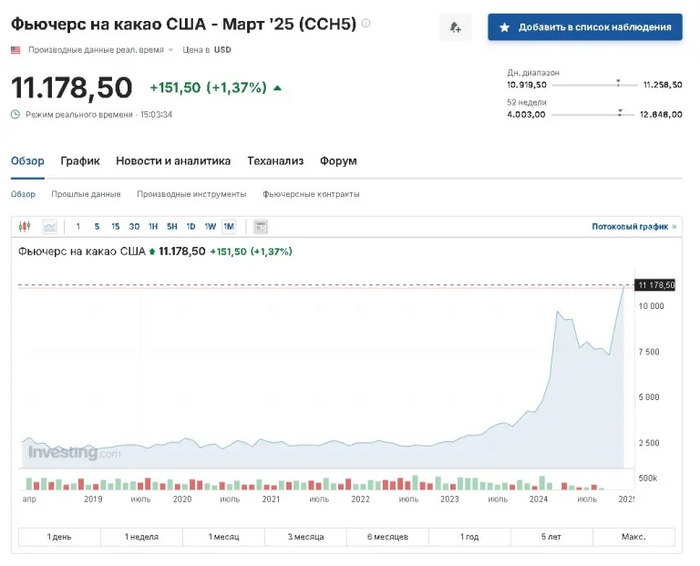Click the Фьючерс на какао США chart title
The width and height of the screenshot is (700, 566).
click(x=82, y=251)
